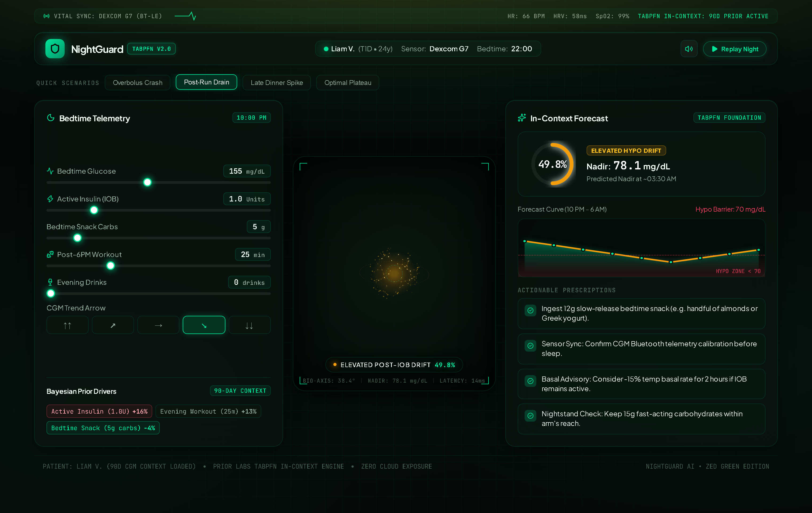Choose the Overbolus Crash scenario

point(138,83)
